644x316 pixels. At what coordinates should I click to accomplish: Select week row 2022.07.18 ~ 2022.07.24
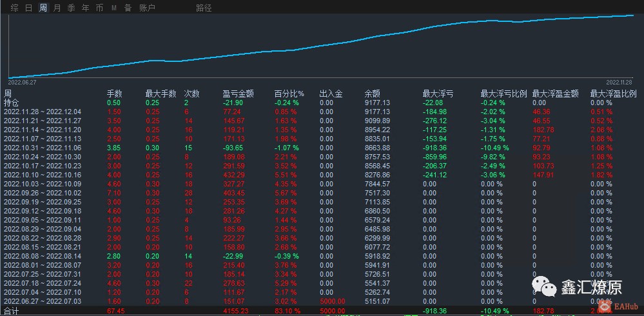43,284
